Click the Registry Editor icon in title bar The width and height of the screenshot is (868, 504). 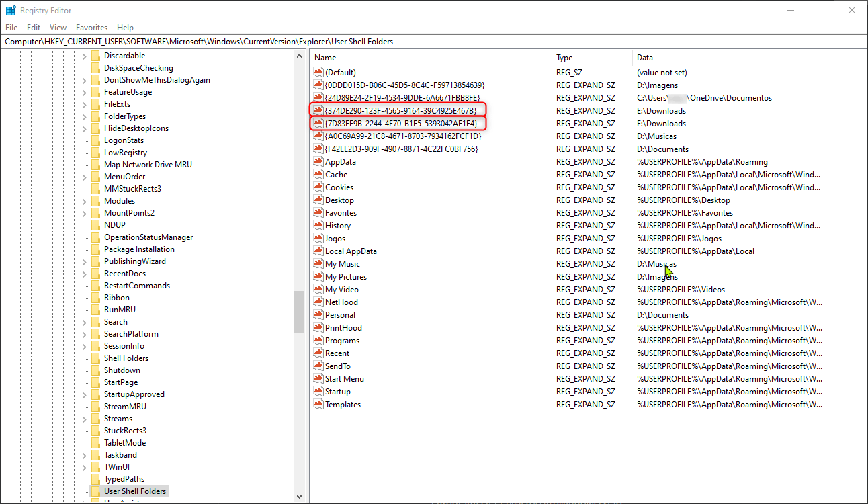point(11,10)
